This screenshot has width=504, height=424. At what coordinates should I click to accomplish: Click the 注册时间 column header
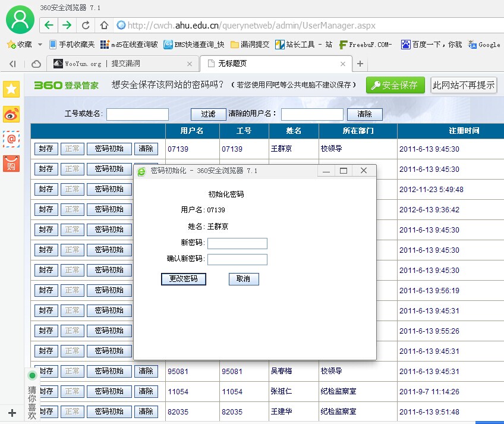(x=464, y=131)
